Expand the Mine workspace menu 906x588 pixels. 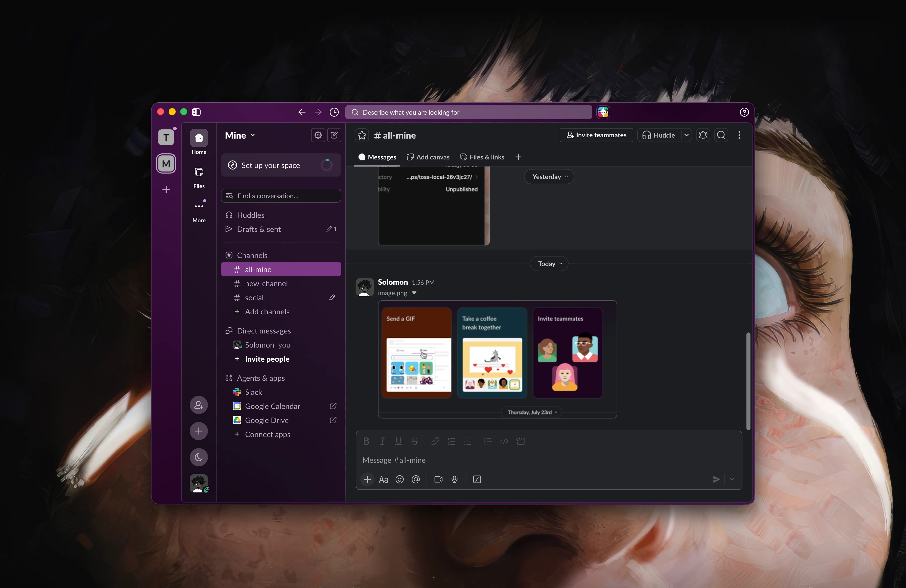coord(240,135)
